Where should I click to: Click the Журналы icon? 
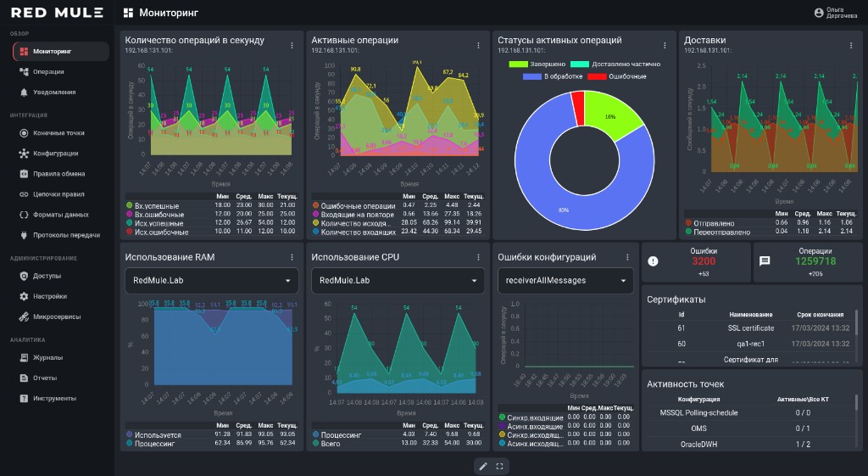click(24, 357)
